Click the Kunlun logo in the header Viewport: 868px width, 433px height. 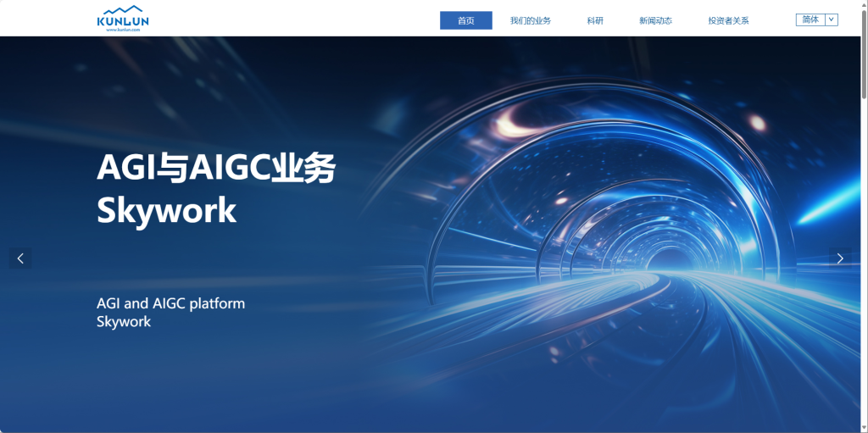pos(122,19)
